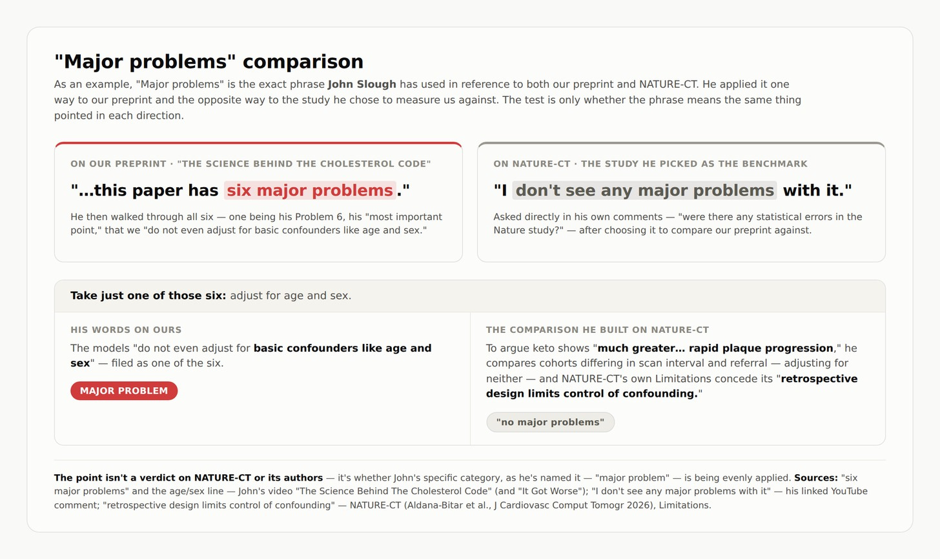Viewport: 940px width, 560px height.
Task: Click "The point isn't a verdict" footer text
Action: tap(189, 478)
